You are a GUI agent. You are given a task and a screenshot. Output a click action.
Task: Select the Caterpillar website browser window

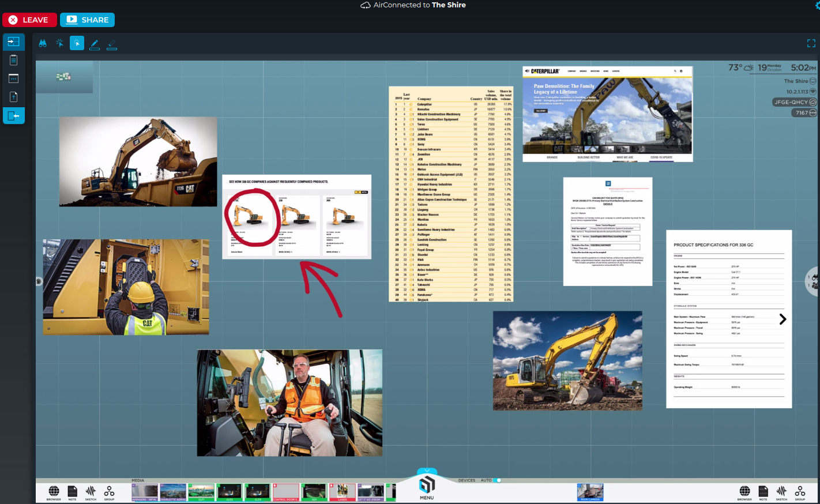coord(608,114)
